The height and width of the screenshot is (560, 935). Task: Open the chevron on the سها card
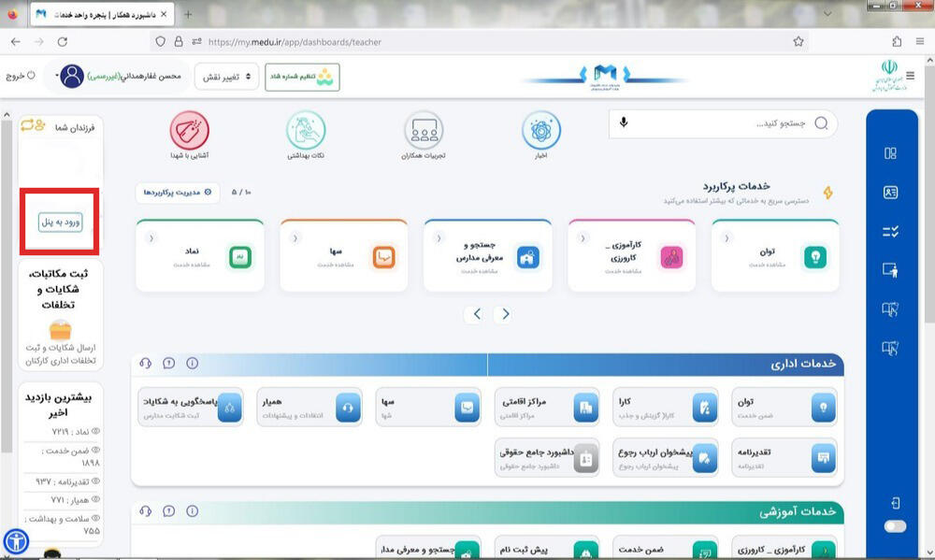(295, 238)
